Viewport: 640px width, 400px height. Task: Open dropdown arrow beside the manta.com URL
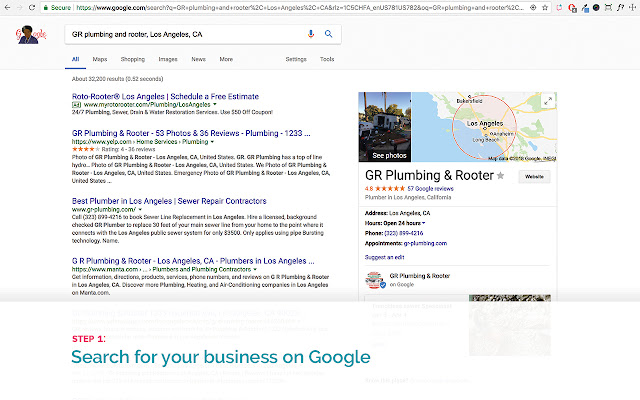[x=255, y=269]
